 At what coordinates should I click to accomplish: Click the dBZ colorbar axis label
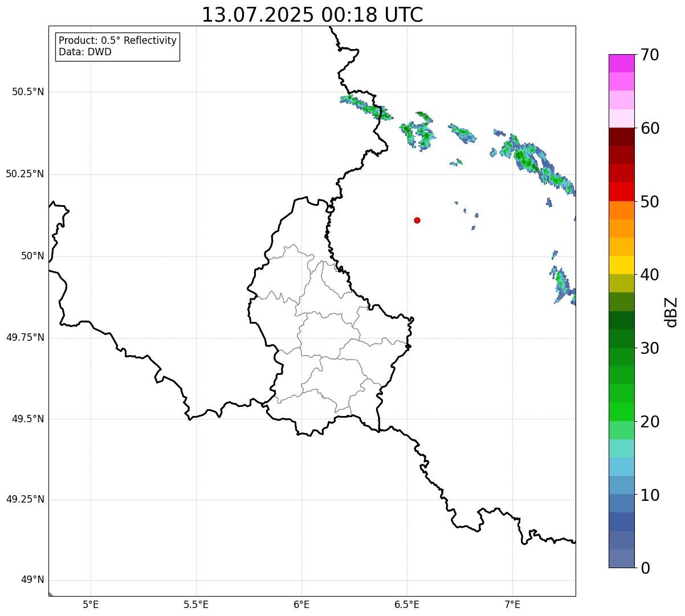pos(671,311)
